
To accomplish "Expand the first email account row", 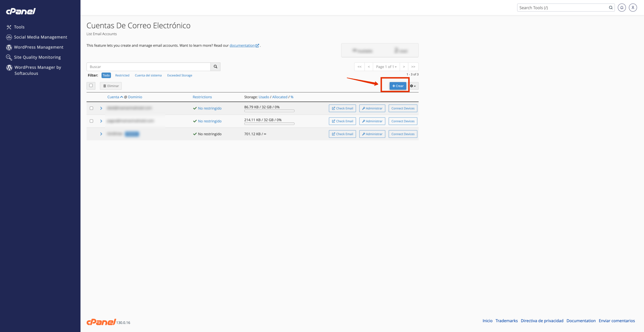I will [x=101, y=108].
